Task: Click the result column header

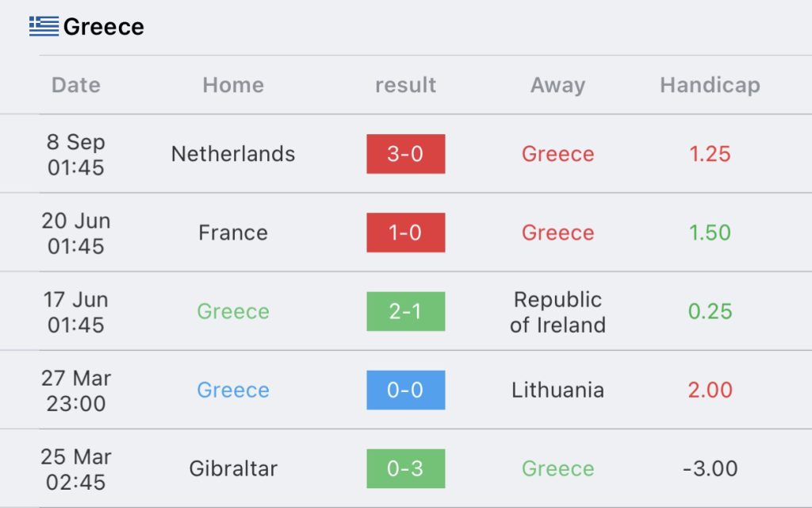Action: pyautogui.click(x=405, y=85)
